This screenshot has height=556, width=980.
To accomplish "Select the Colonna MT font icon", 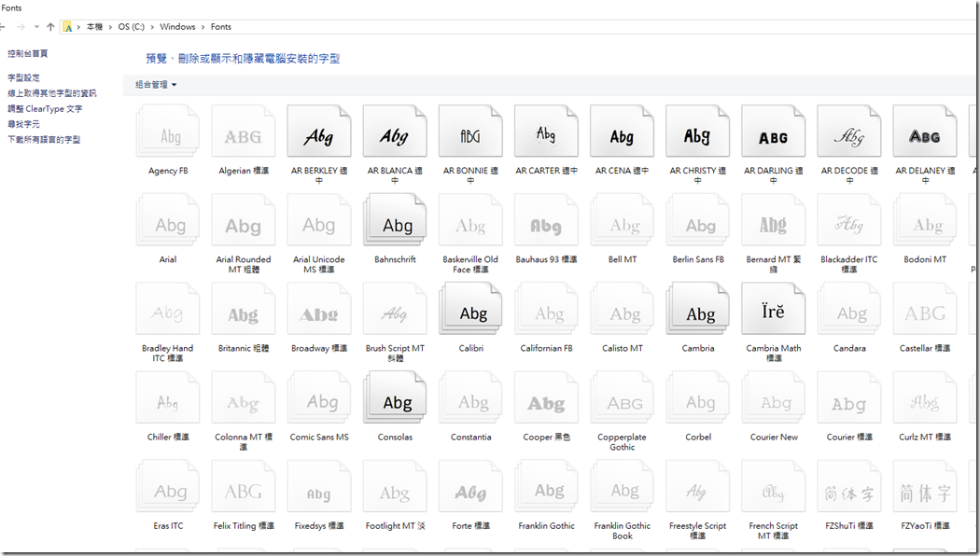I will pyautogui.click(x=244, y=397).
